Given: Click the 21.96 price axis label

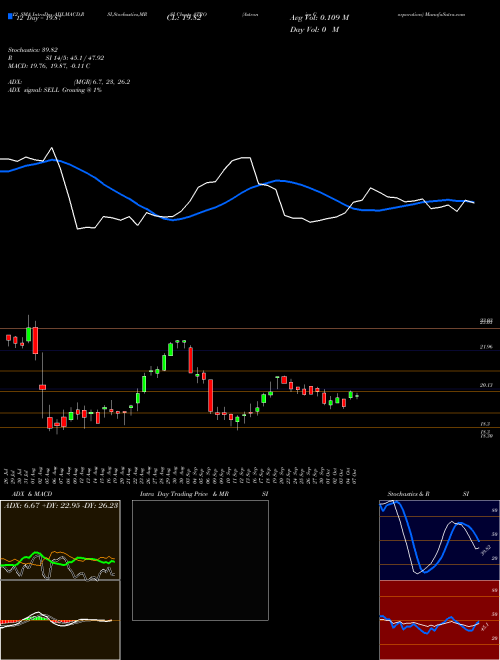Looking at the screenshot, I should tap(486, 347).
